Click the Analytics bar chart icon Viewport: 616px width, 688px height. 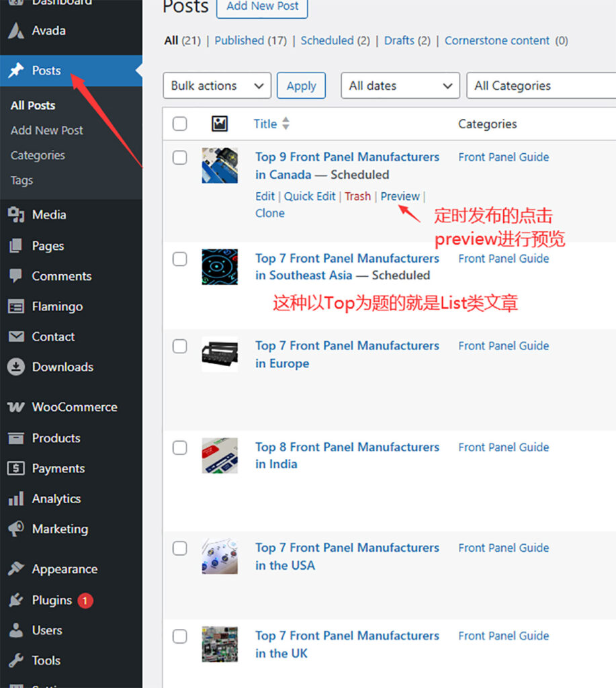click(x=15, y=499)
